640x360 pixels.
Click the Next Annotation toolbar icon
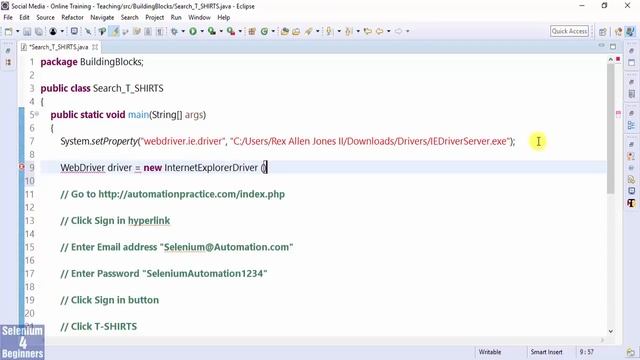[329, 31]
